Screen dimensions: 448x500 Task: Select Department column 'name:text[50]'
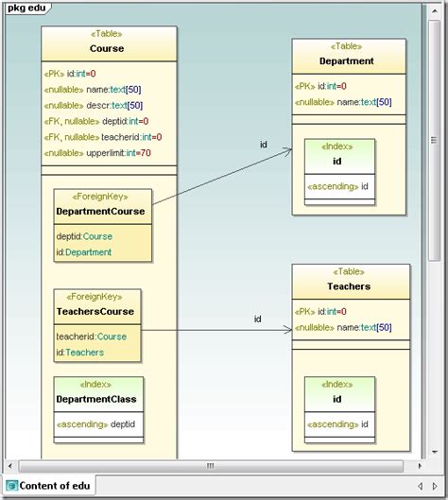343,102
